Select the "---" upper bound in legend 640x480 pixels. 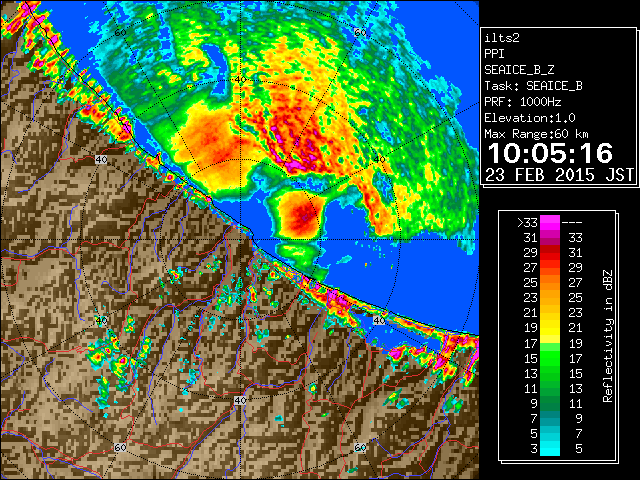pos(572,223)
